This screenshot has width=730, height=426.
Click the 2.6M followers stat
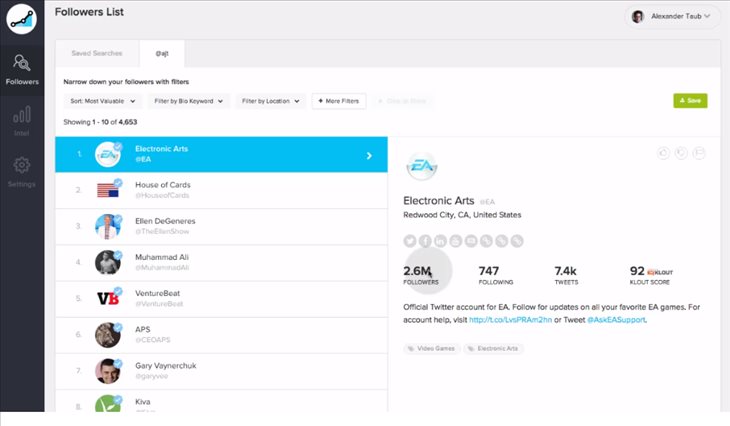point(420,275)
